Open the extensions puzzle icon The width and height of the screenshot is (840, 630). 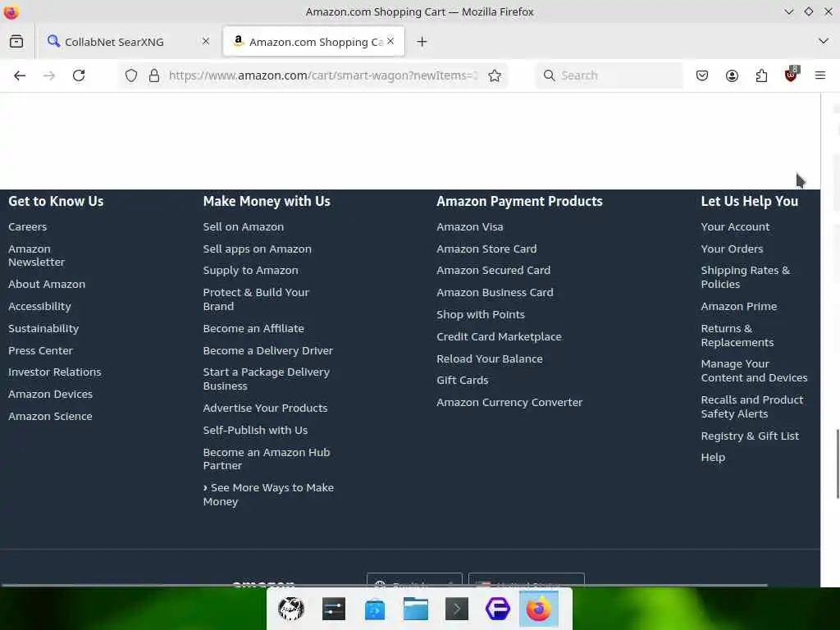click(x=761, y=75)
